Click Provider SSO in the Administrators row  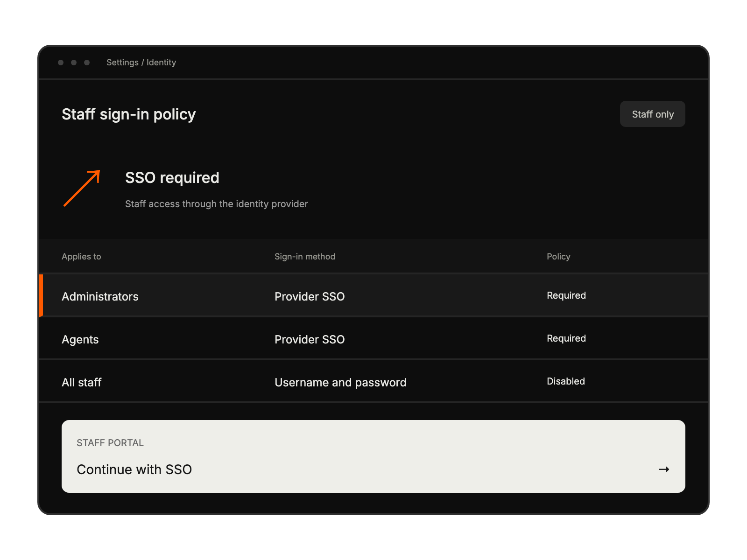click(x=310, y=296)
